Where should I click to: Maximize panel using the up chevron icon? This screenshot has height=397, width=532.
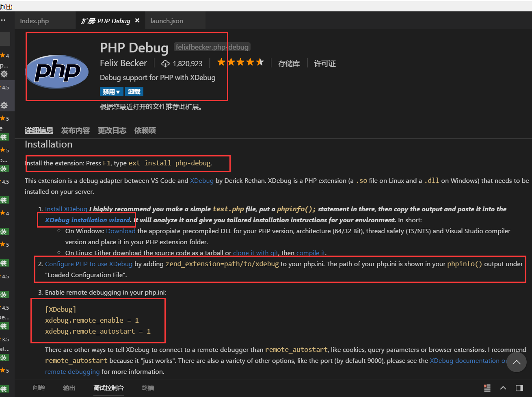click(503, 388)
